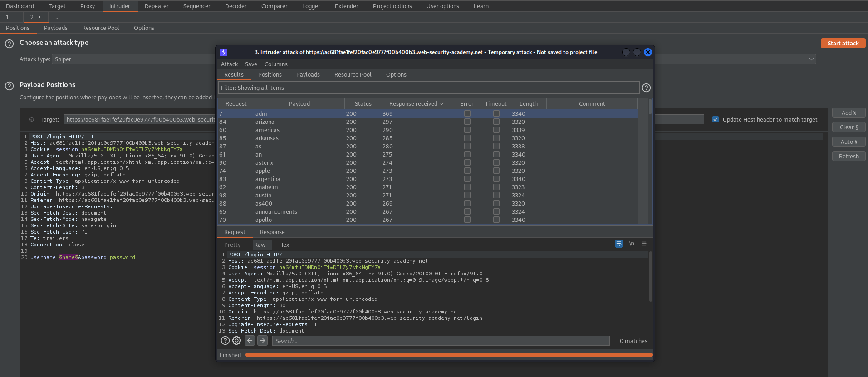Open the Save menu in attack window
Screen dimensions: 868x377
tap(251, 64)
